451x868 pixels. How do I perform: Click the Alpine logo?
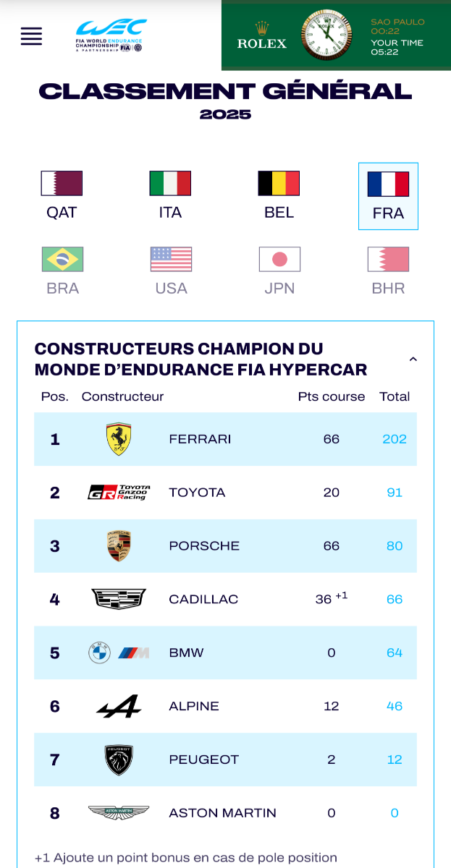[x=119, y=706]
